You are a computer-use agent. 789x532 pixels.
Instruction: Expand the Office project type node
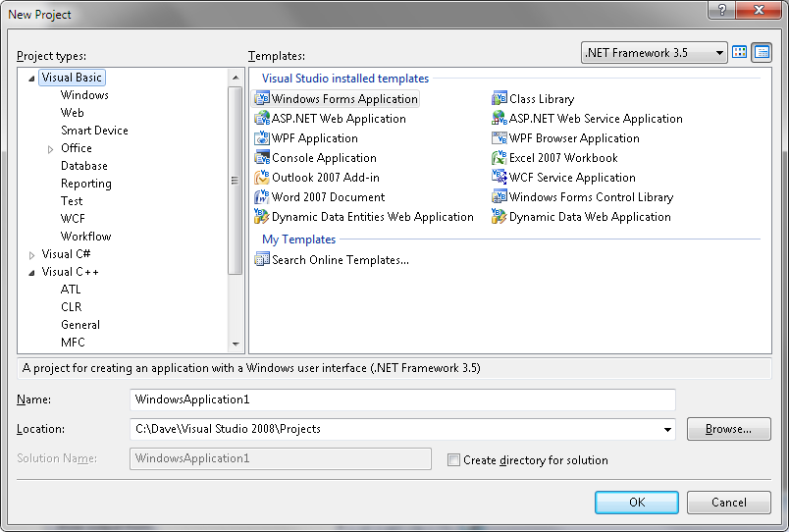coord(51,148)
